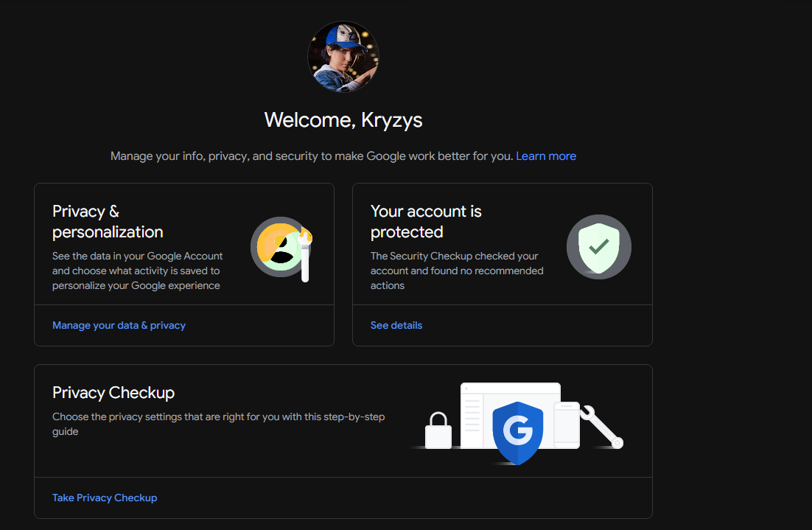Select the Privacy & personalization heading

pyautogui.click(x=108, y=222)
